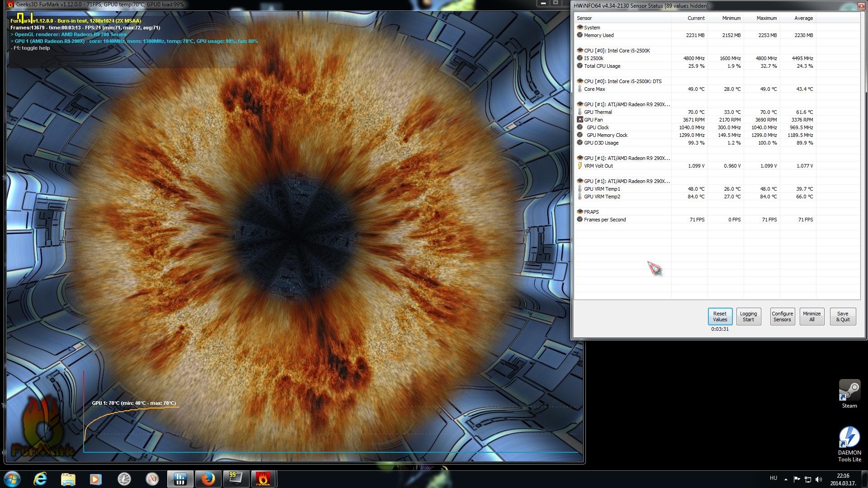Click the 4495 MHz average CPU value
The image size is (868, 488).
point(802,58)
